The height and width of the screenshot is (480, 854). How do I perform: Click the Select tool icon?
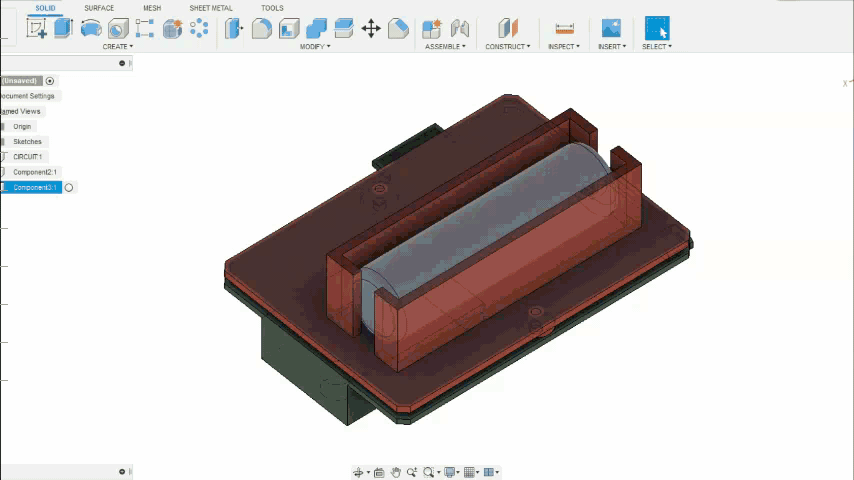click(x=657, y=28)
